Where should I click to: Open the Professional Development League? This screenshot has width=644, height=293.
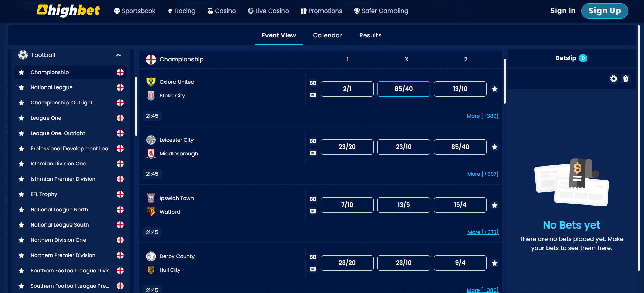coord(71,149)
